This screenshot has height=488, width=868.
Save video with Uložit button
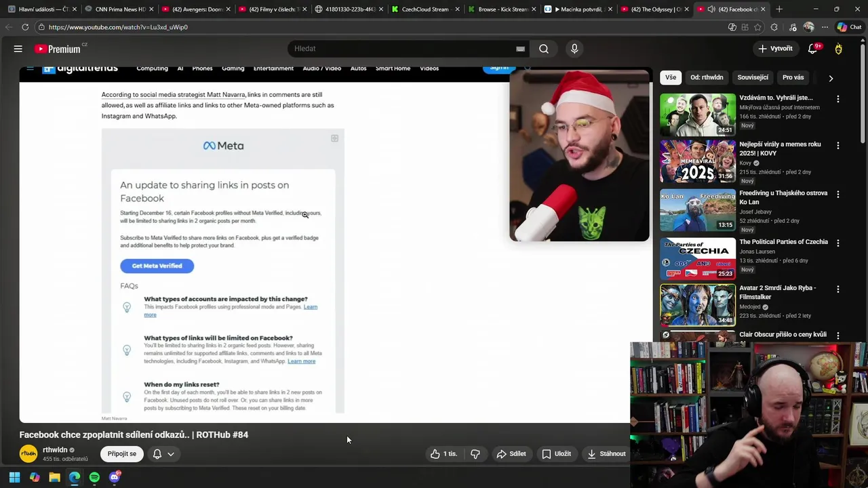coord(556,454)
